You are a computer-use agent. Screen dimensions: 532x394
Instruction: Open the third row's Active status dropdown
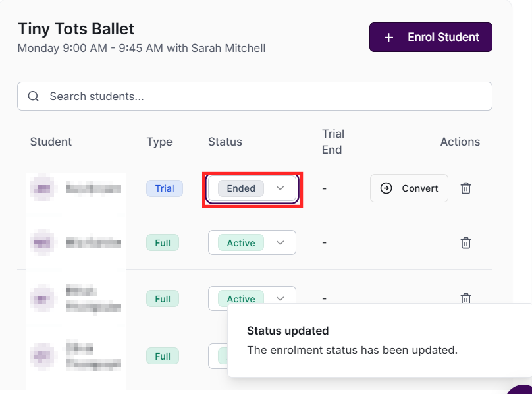(252, 298)
